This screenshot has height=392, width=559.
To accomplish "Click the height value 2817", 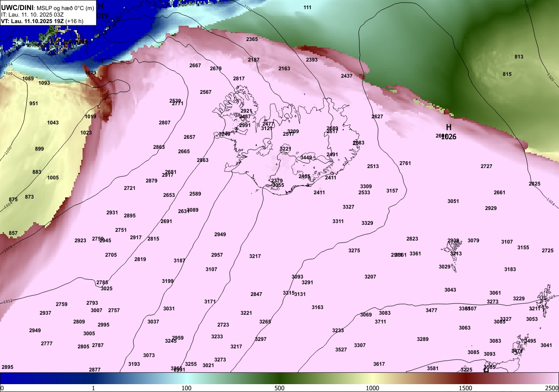I will [239, 79].
